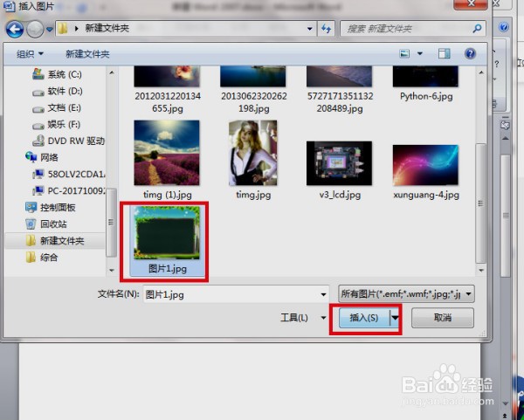Screen dimensions: 524x420
Task: Toggle the preview pane icon
Action: 445,53
